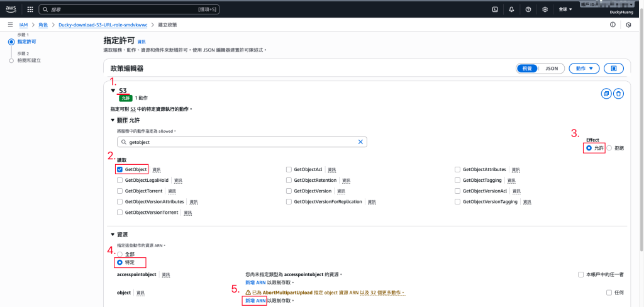Open the services grid menu
This screenshot has height=307, width=644.
[x=30, y=9]
